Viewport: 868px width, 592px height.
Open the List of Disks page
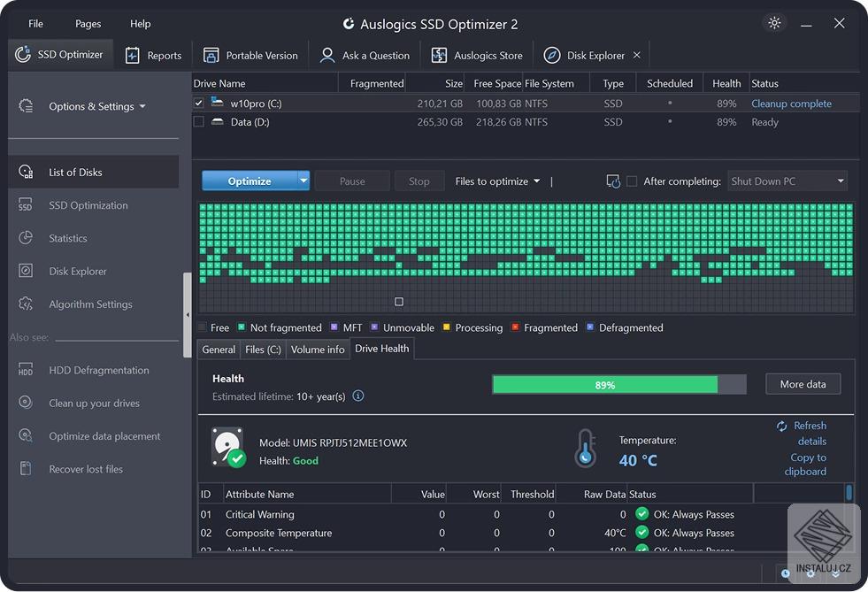93,173
